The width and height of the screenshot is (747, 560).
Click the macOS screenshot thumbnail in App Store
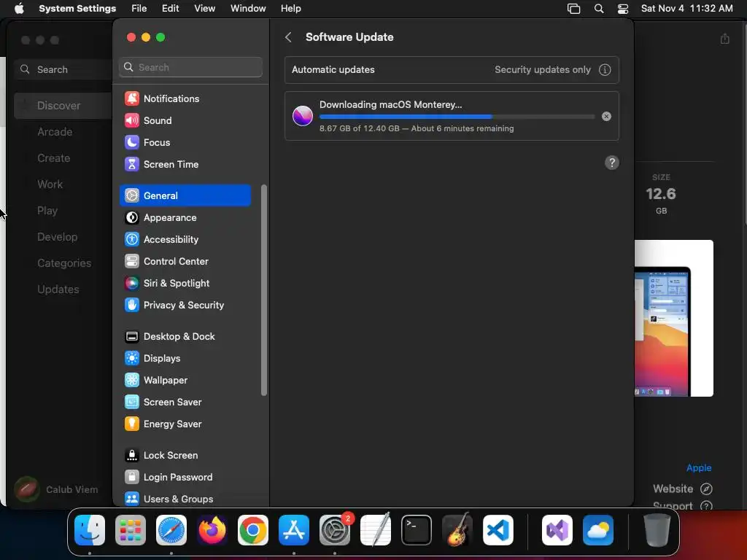(673, 318)
